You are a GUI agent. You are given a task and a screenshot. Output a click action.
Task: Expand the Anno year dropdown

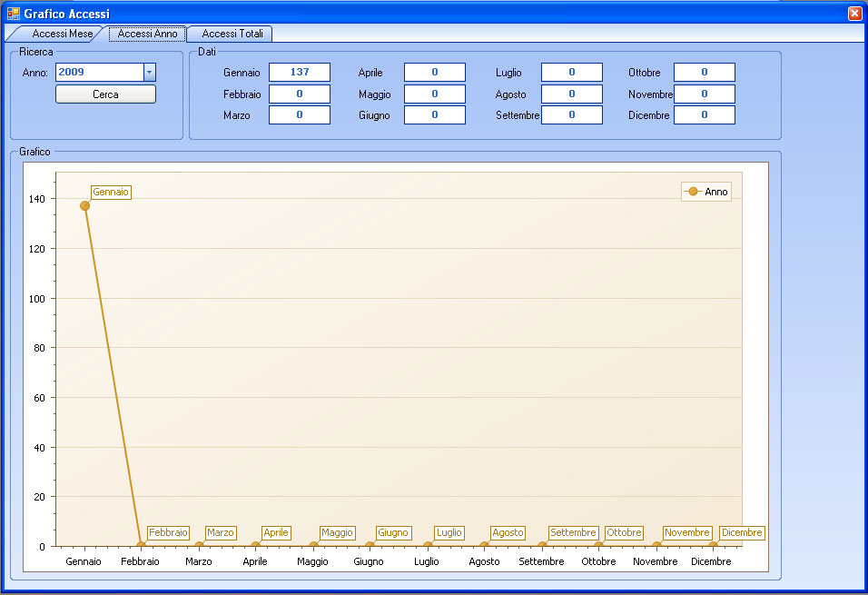point(150,73)
